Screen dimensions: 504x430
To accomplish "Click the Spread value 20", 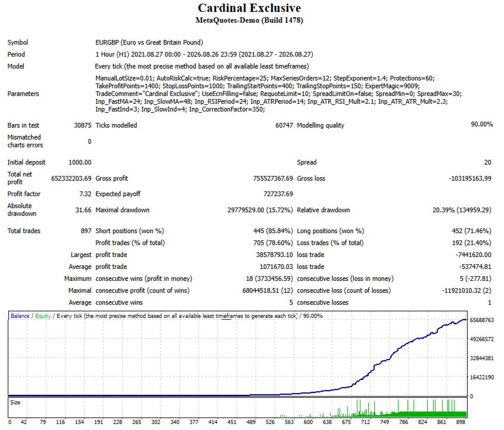I will click(x=487, y=162).
